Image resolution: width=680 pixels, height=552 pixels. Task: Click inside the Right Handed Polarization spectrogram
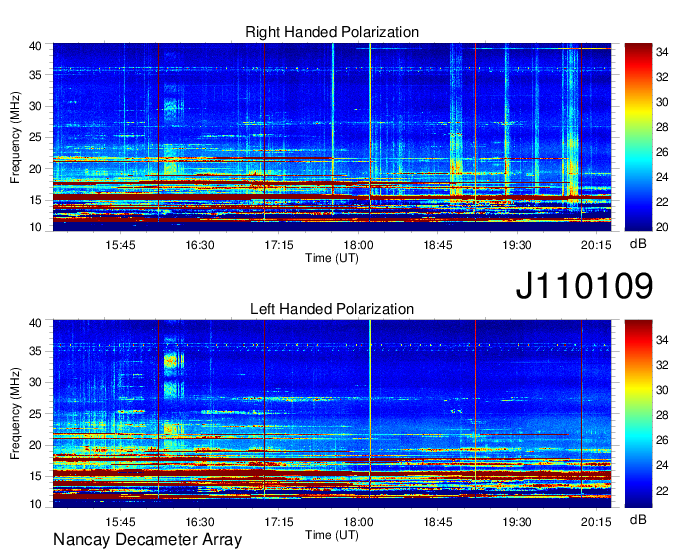point(332,137)
